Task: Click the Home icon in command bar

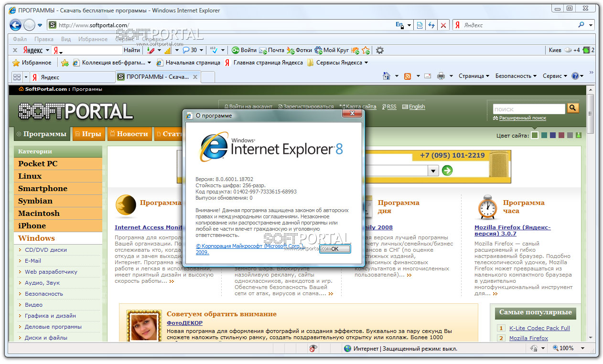Action: coord(387,76)
